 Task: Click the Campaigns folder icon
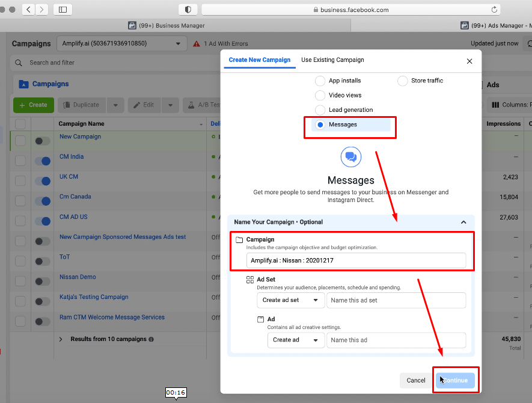click(x=23, y=84)
